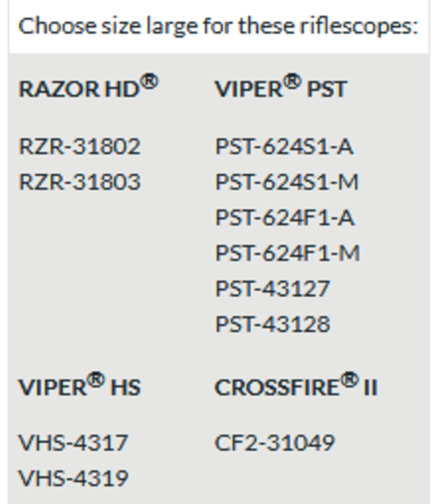Pick the PST-43127 model text
The image size is (437, 504).
pos(272,289)
